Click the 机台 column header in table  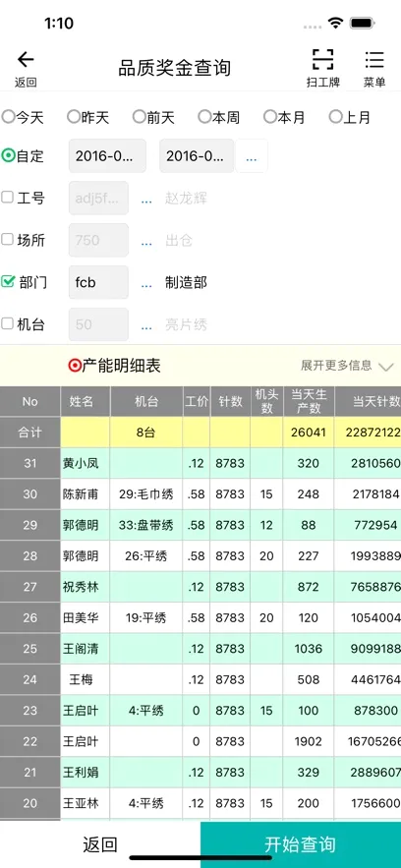coord(146,401)
